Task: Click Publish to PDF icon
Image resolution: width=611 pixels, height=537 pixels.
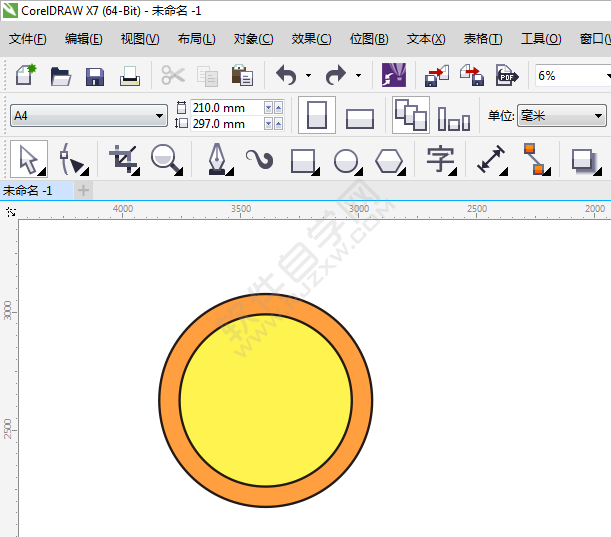Action: pos(507,76)
